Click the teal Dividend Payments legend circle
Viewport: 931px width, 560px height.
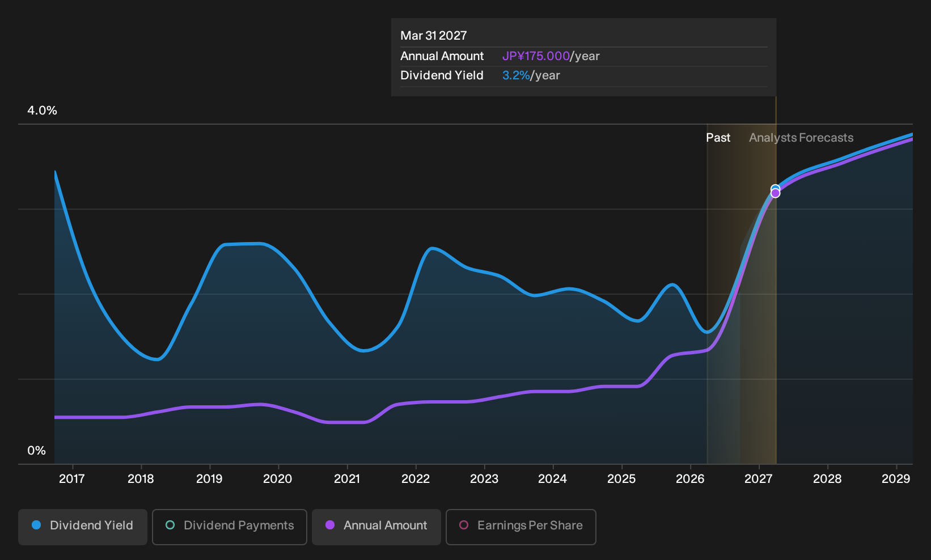(x=170, y=525)
